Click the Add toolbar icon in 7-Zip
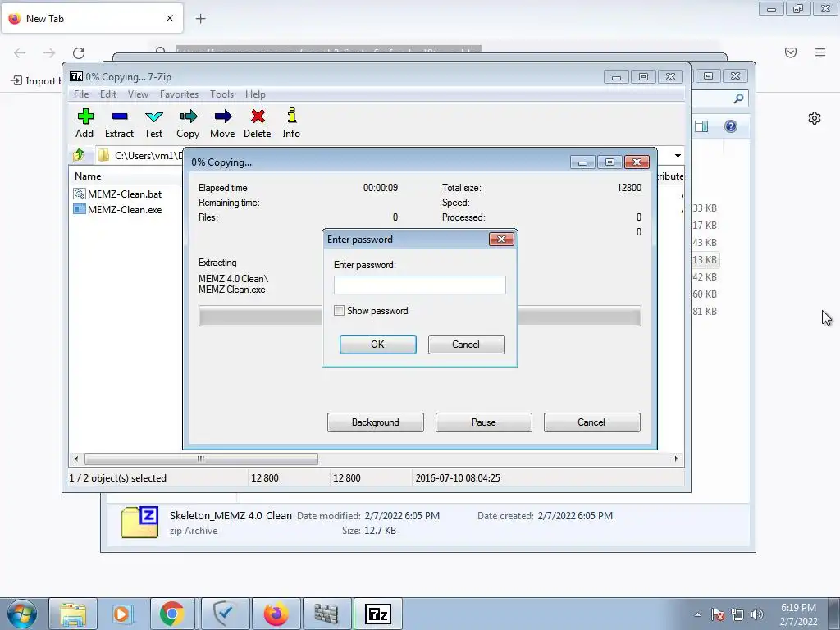 point(84,123)
